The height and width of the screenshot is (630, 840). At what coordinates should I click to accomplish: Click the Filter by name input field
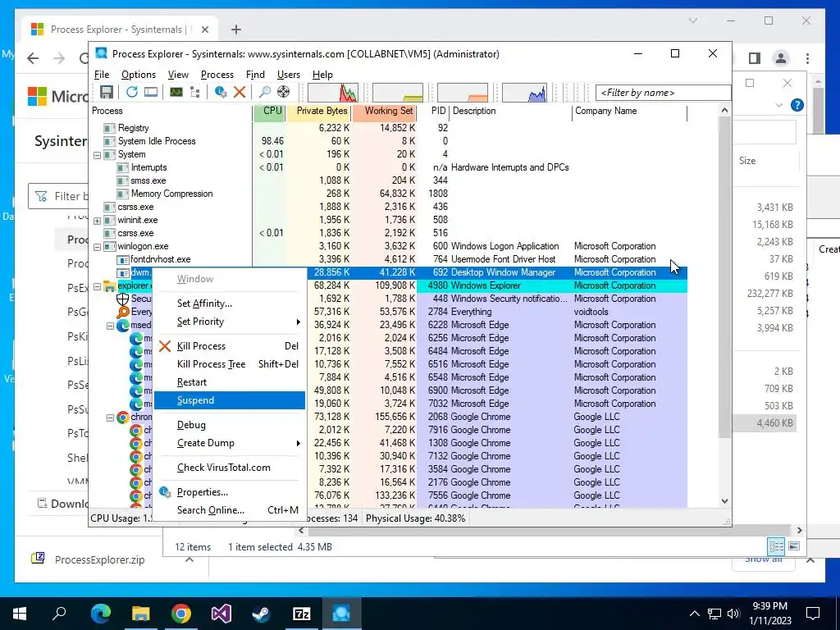663,93
